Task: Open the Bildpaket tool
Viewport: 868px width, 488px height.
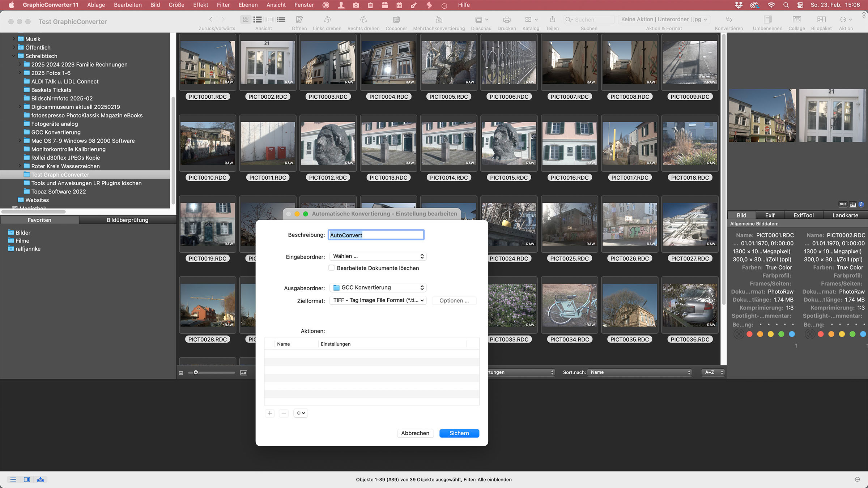Action: pyautogui.click(x=821, y=20)
